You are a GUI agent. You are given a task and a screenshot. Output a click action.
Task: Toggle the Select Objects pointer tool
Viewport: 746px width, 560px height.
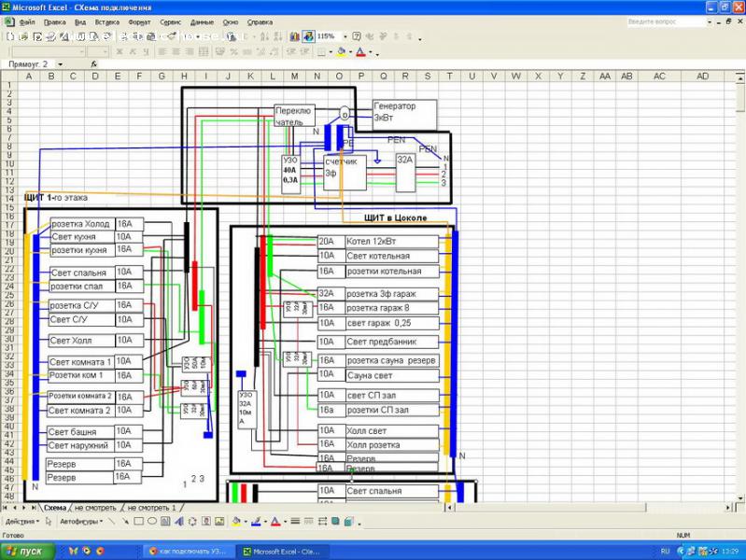pyautogui.click(x=48, y=522)
